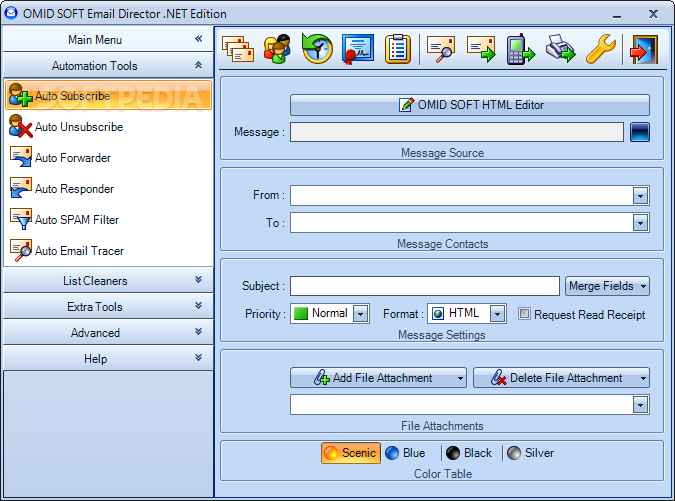Choose the Scenic color theme
The height and width of the screenshot is (501, 675).
351,453
